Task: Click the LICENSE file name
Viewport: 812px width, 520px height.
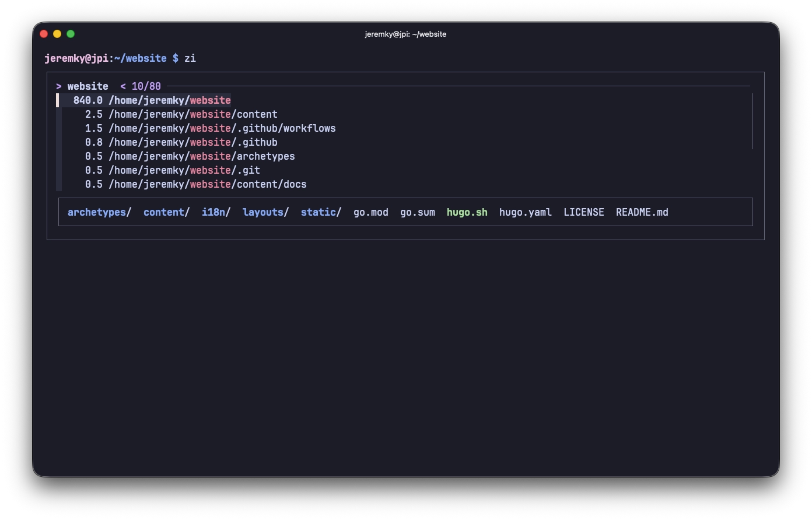Action: (x=583, y=212)
